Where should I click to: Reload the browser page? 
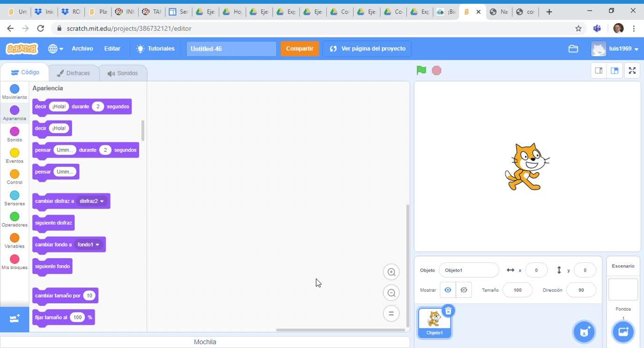[41, 29]
